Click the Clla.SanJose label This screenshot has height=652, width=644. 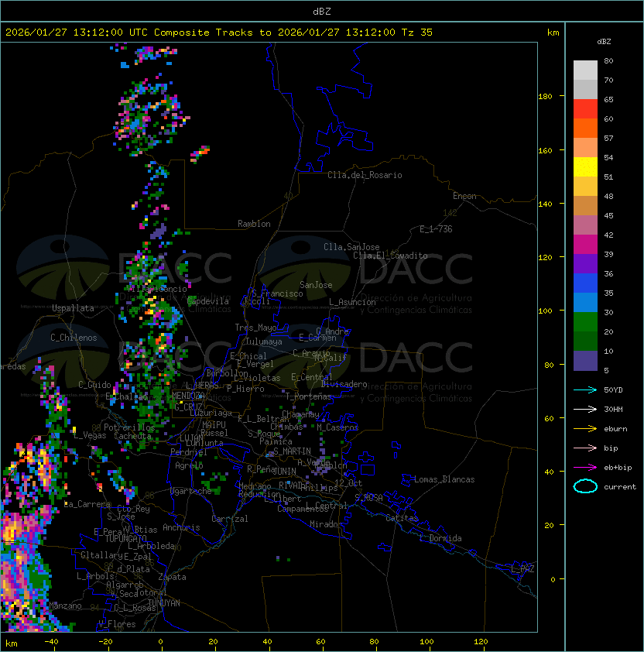(x=351, y=248)
